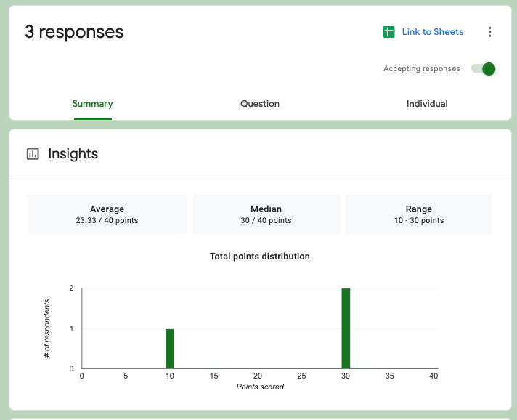Click the green bar at 10 points
Image resolution: width=517 pixels, height=420 pixels.
pyautogui.click(x=170, y=349)
